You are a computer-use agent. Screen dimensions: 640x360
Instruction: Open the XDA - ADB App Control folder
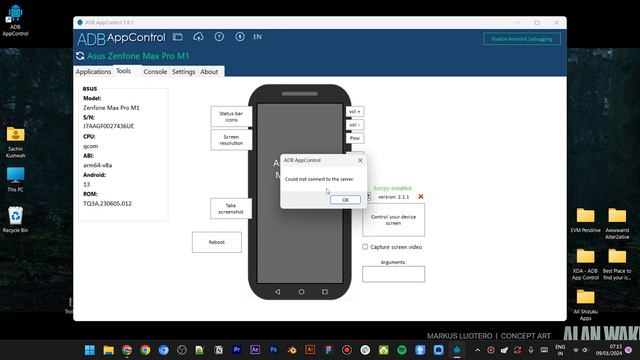tap(585, 264)
